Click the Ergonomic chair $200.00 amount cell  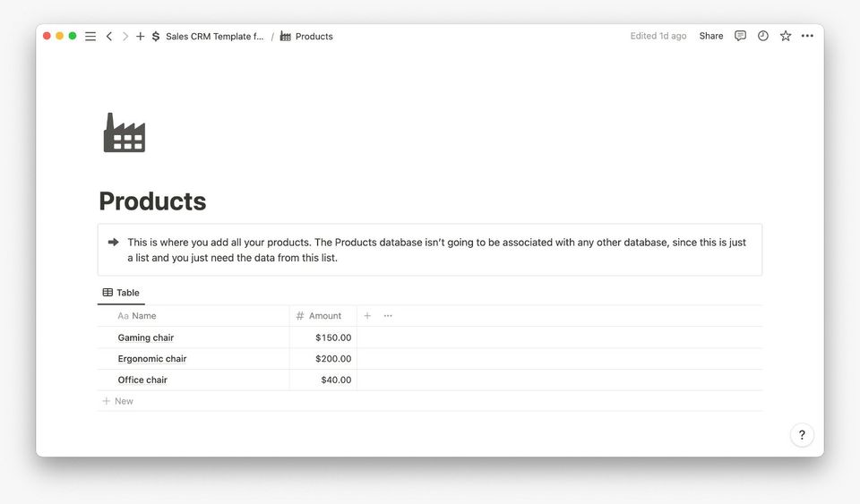pos(323,359)
